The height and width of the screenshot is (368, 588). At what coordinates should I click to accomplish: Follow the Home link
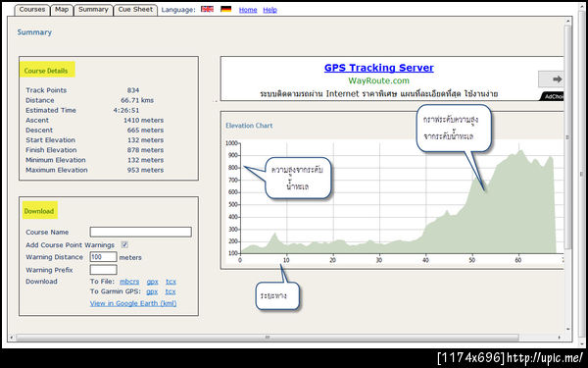point(248,10)
